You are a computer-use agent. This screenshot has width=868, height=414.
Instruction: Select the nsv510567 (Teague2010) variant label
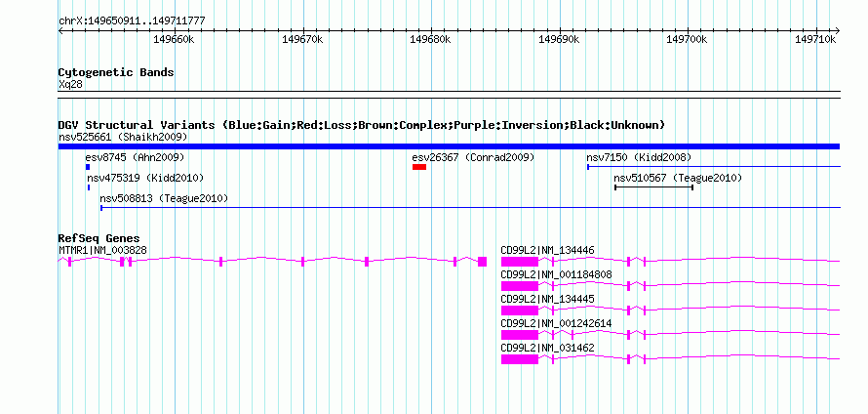pyautogui.click(x=678, y=179)
